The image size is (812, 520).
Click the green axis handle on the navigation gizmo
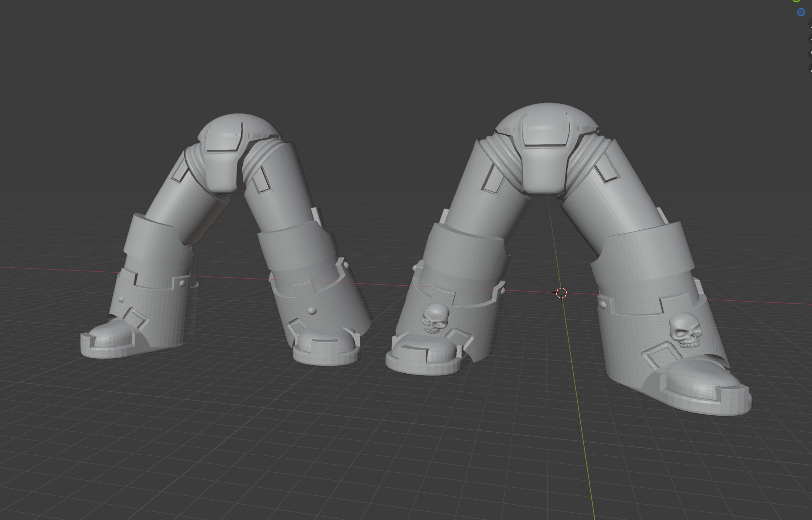click(x=795, y=2)
